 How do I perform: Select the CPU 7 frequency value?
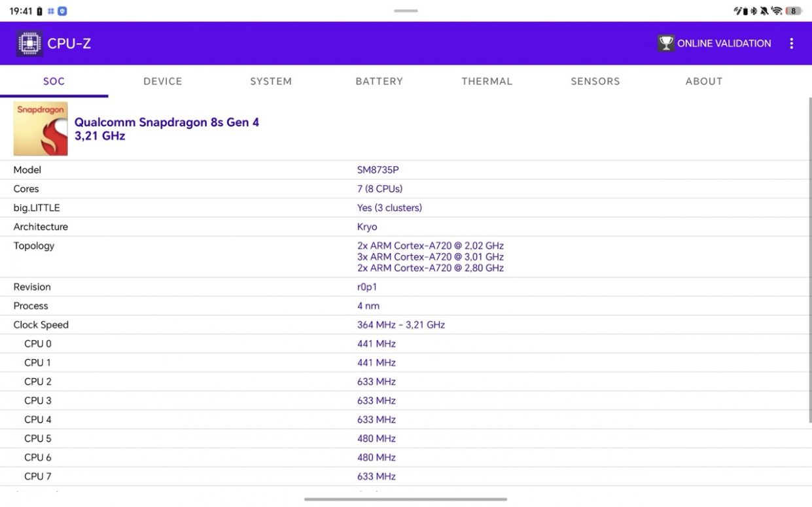point(377,477)
